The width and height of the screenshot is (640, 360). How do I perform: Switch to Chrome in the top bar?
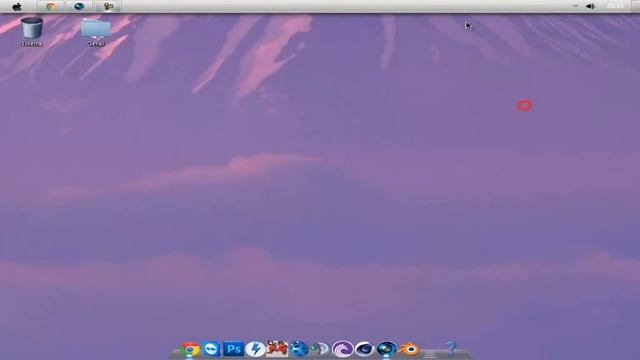51,7
